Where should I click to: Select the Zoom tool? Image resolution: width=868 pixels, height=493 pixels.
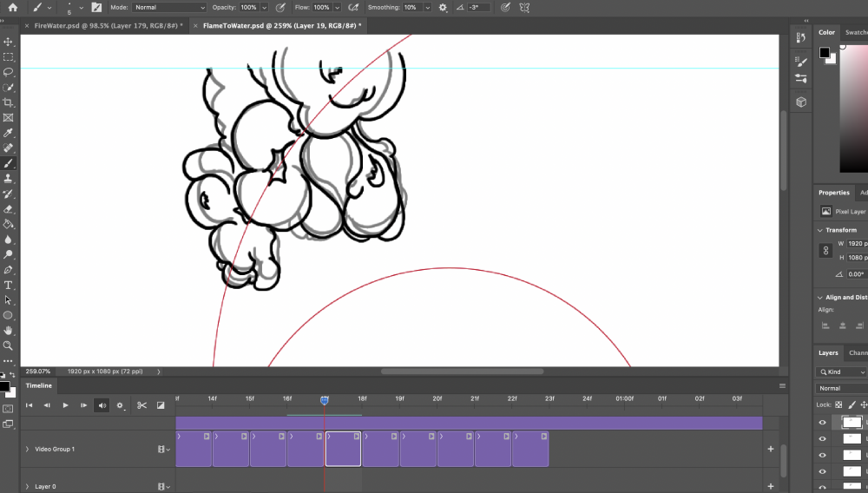[9, 345]
